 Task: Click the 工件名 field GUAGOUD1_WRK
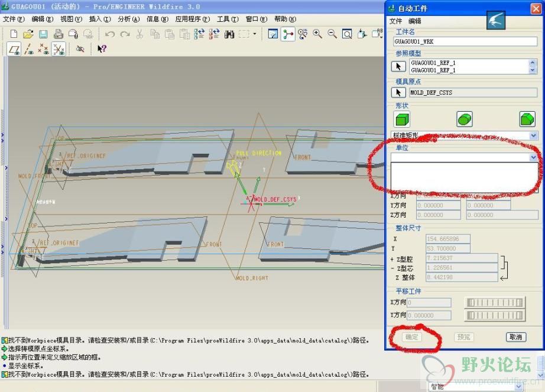(465, 41)
